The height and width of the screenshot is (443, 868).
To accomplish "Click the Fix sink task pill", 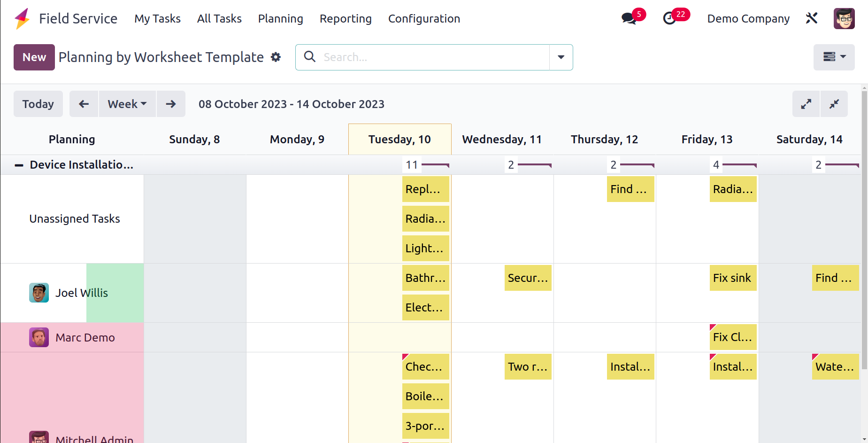I will coord(733,278).
